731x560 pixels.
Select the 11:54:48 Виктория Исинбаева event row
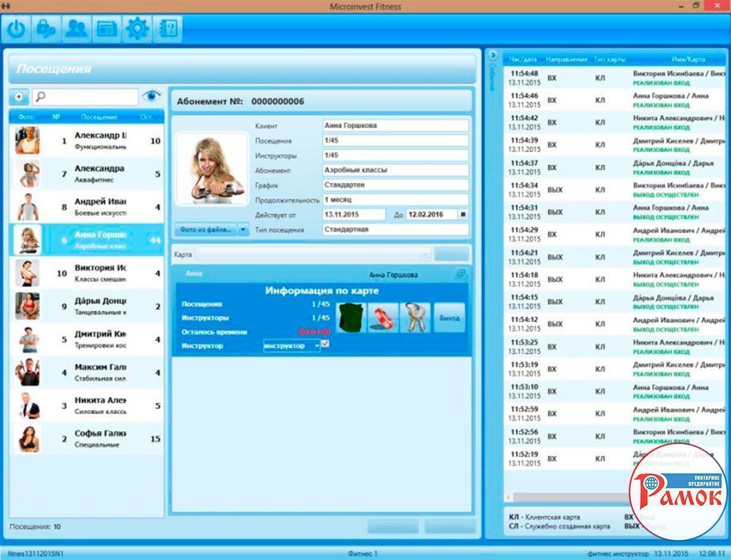coord(615,78)
